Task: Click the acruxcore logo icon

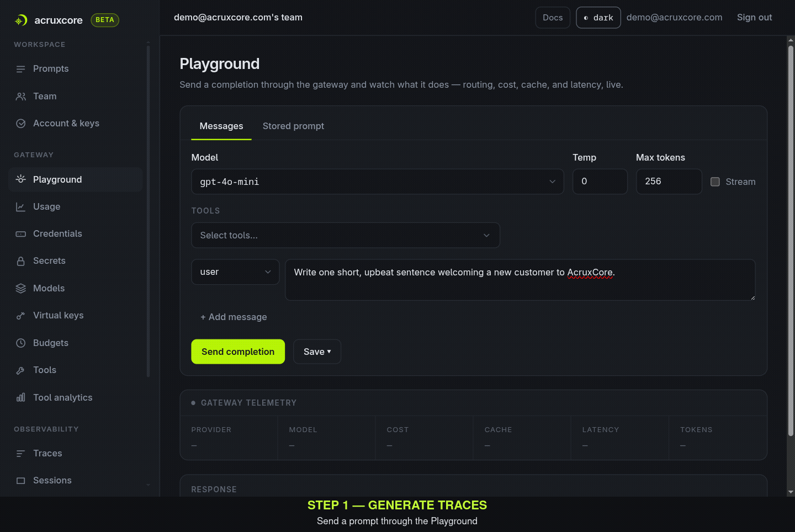Action: [21, 20]
